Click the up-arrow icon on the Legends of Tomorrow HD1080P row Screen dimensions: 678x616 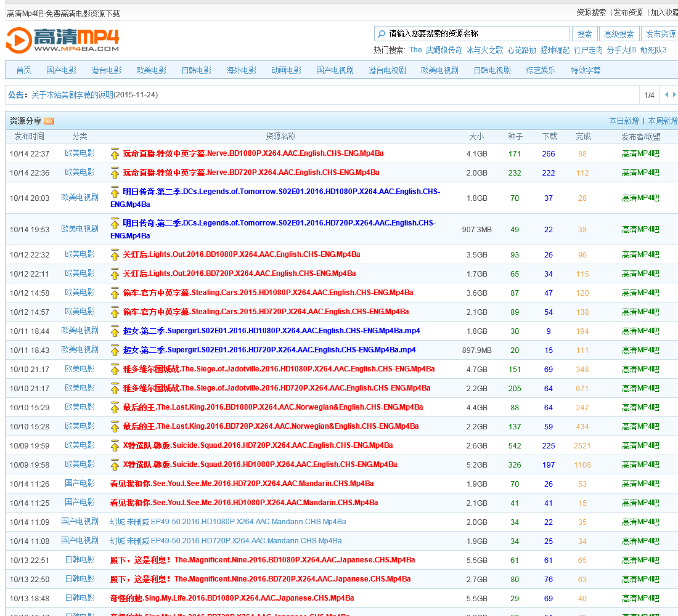(x=115, y=192)
